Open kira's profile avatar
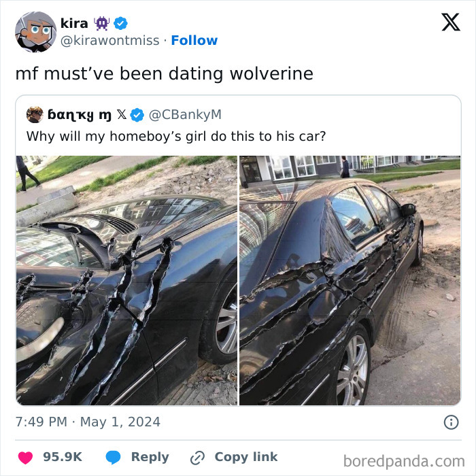 tap(35, 31)
